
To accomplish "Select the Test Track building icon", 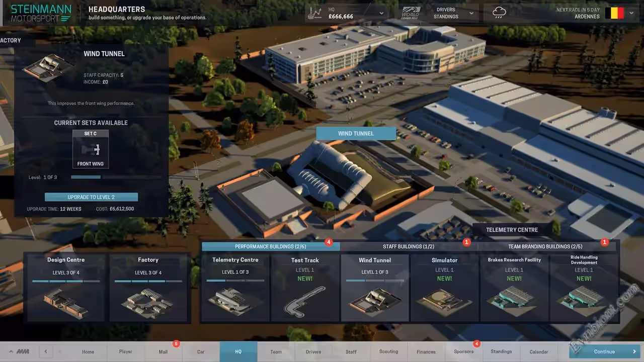I will [305, 300].
